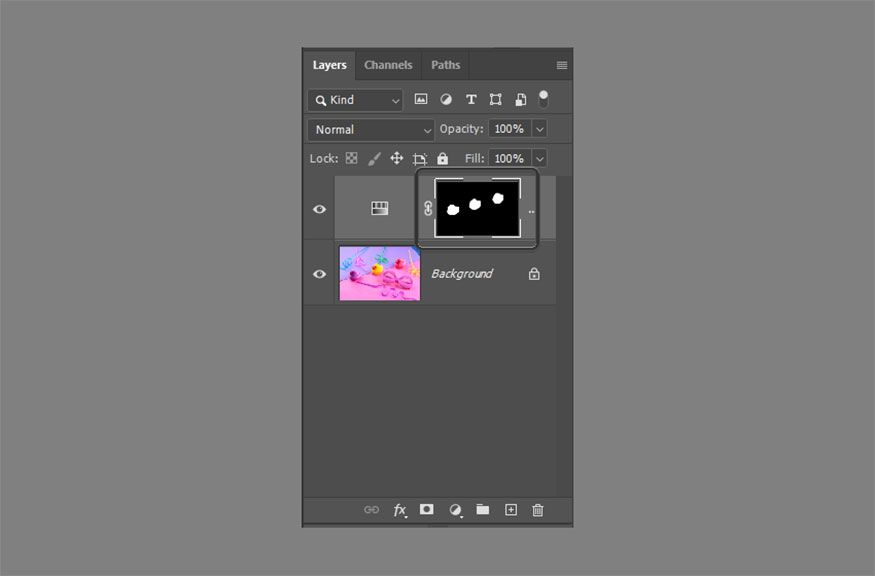Viewport: 875px width, 576px height.
Task: Hide the gradient map adjustment layer
Action: [319, 209]
